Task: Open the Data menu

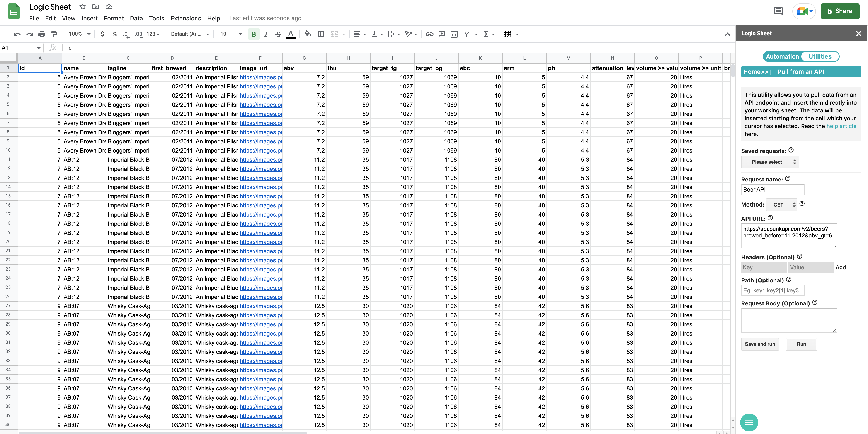Action: point(136,18)
